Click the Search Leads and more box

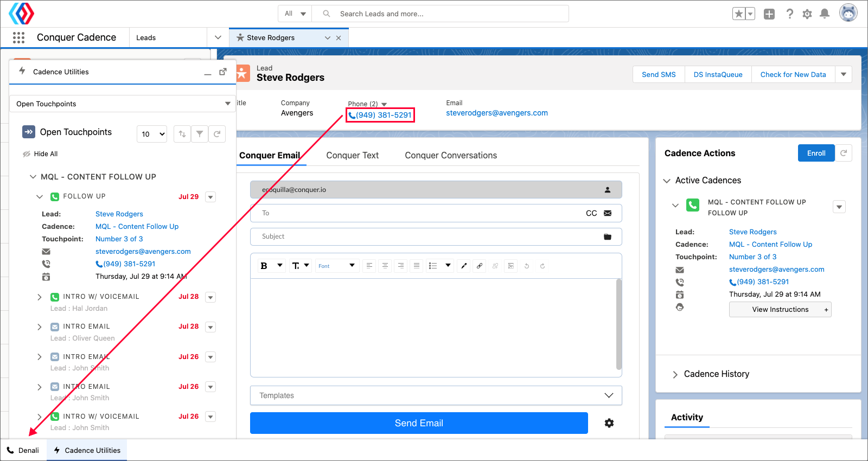click(441, 14)
